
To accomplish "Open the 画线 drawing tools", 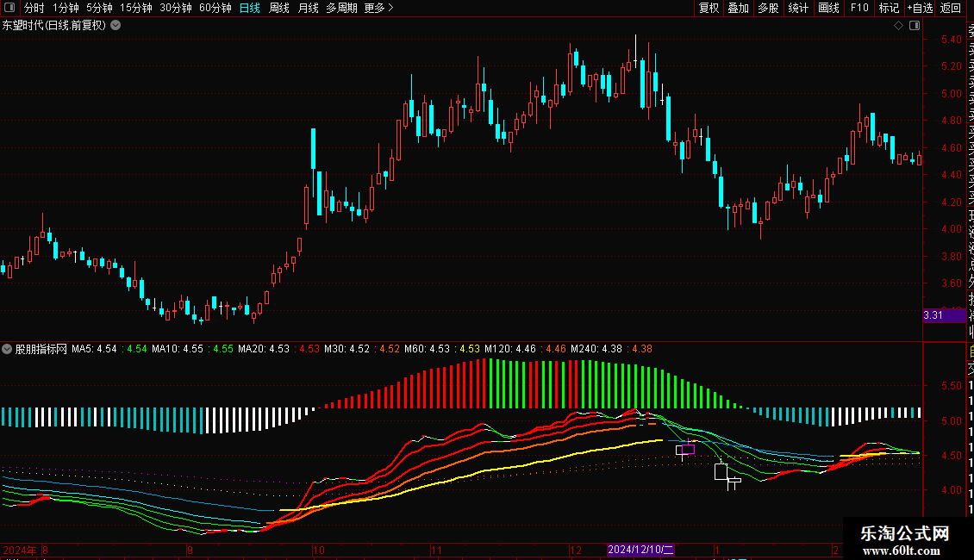I will (828, 8).
